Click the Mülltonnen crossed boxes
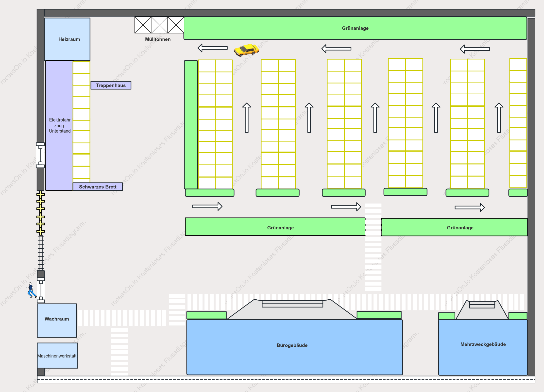 (159, 25)
